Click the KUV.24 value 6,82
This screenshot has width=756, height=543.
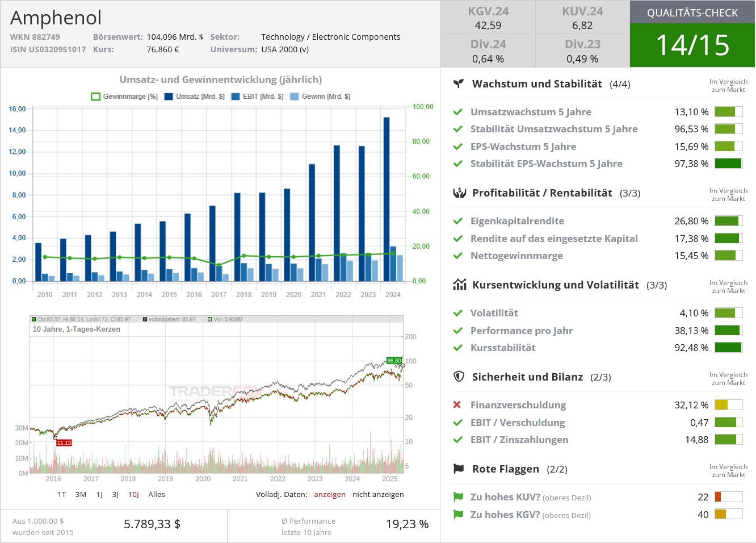pos(582,26)
